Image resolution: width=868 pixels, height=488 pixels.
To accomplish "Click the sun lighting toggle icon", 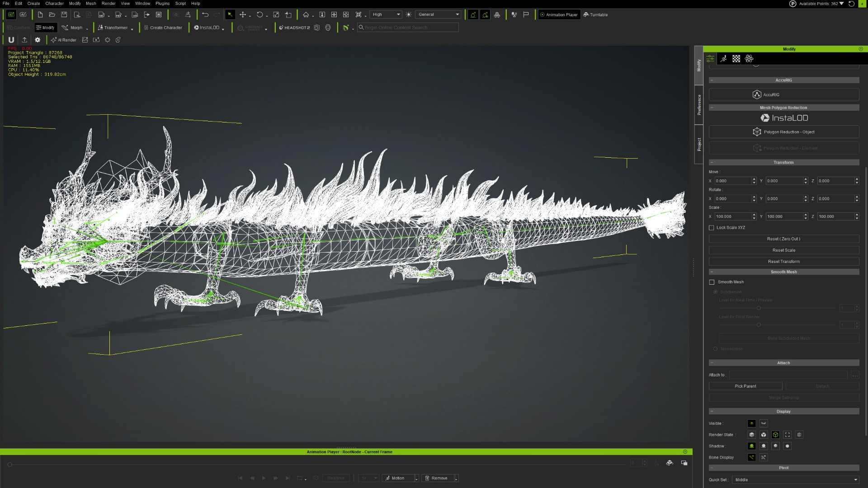I will tap(409, 14).
